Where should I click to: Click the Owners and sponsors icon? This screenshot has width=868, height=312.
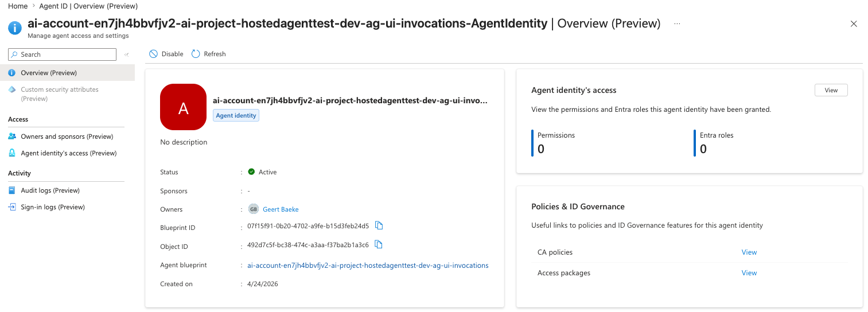point(12,136)
